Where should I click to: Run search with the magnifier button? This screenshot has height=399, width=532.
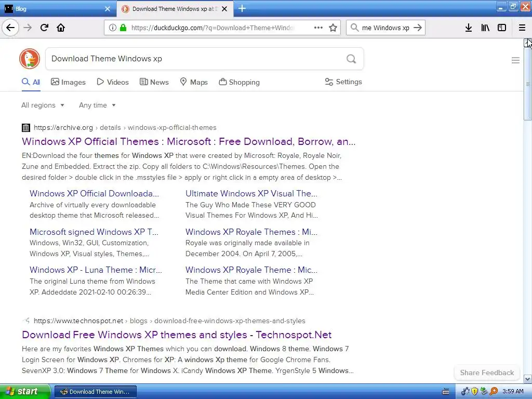tap(351, 59)
